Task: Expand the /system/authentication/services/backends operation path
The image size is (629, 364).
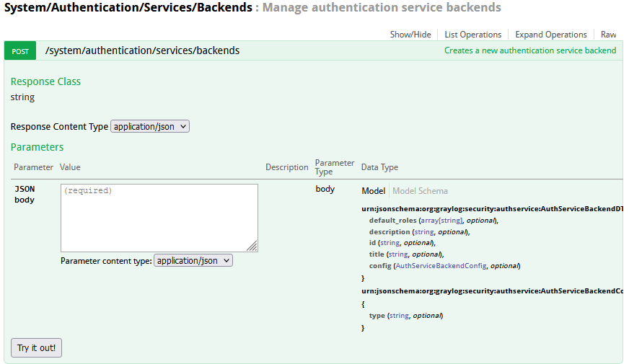Action: 142,51
